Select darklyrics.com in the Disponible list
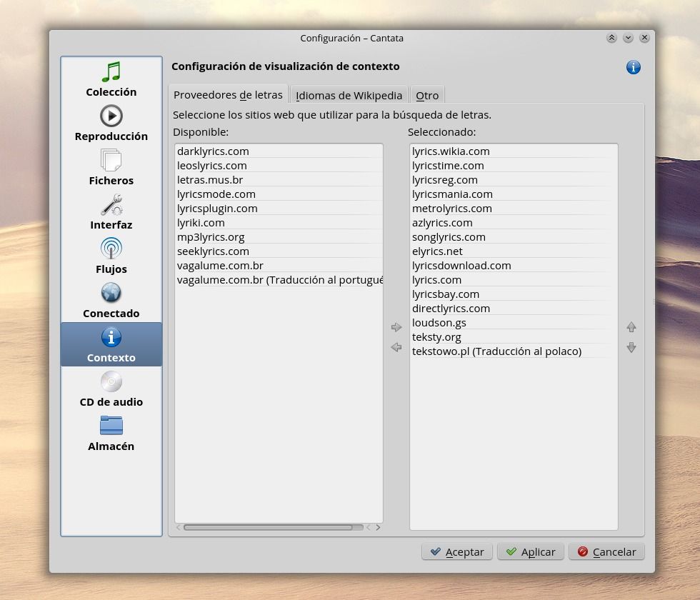This screenshot has height=600, width=700. coord(213,151)
